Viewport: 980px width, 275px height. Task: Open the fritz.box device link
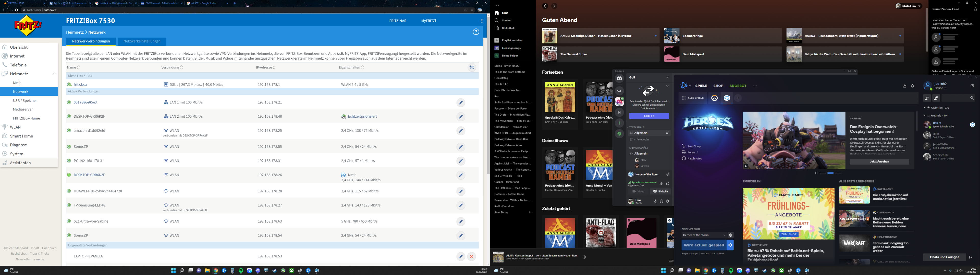(80, 85)
